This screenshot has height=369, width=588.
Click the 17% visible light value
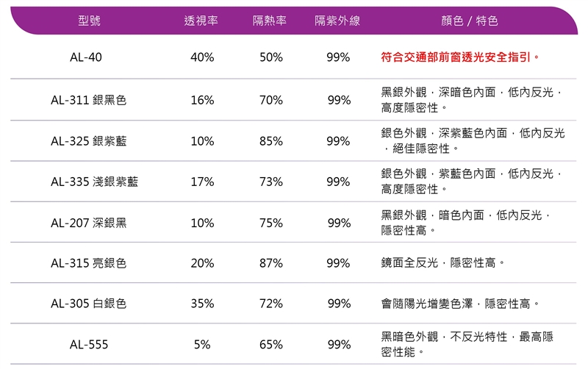(x=202, y=182)
